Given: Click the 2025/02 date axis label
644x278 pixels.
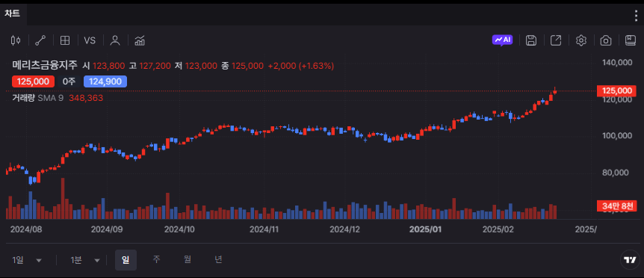Looking at the screenshot, I should pyautogui.click(x=498, y=229).
